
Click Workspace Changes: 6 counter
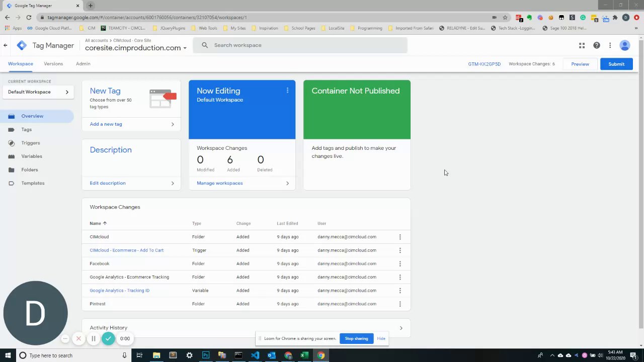(532, 64)
